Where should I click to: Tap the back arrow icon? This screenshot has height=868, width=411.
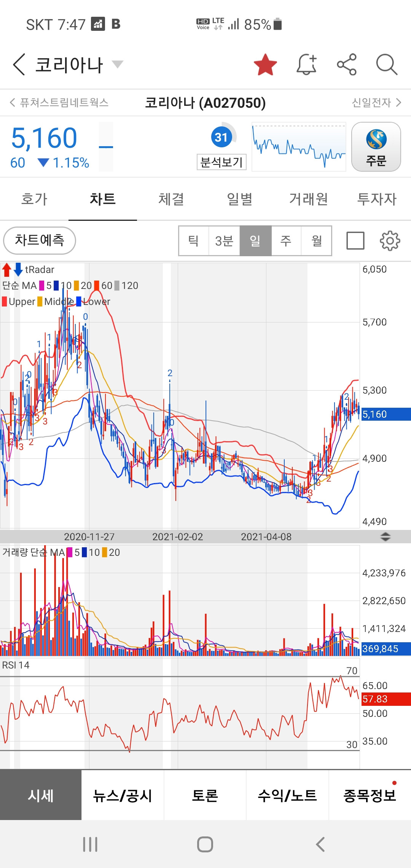(19, 64)
